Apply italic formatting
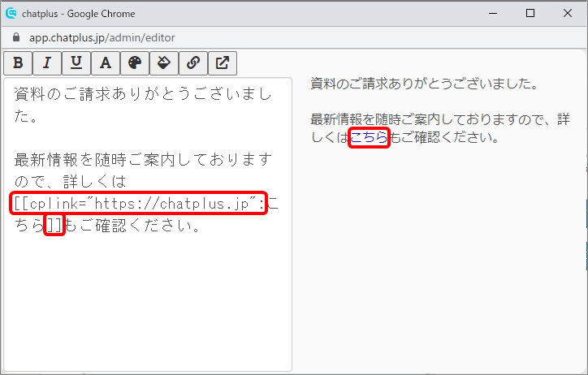Screen dimensions: 588x375 coord(47,63)
